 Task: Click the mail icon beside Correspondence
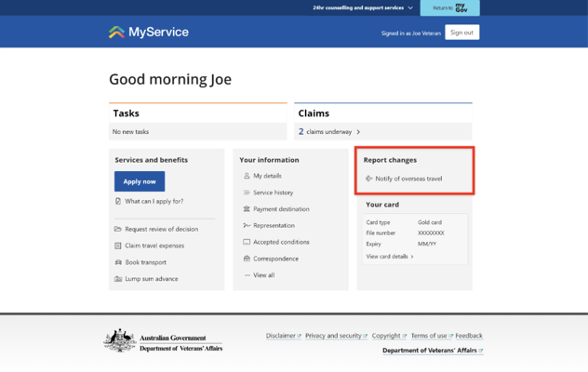click(247, 259)
